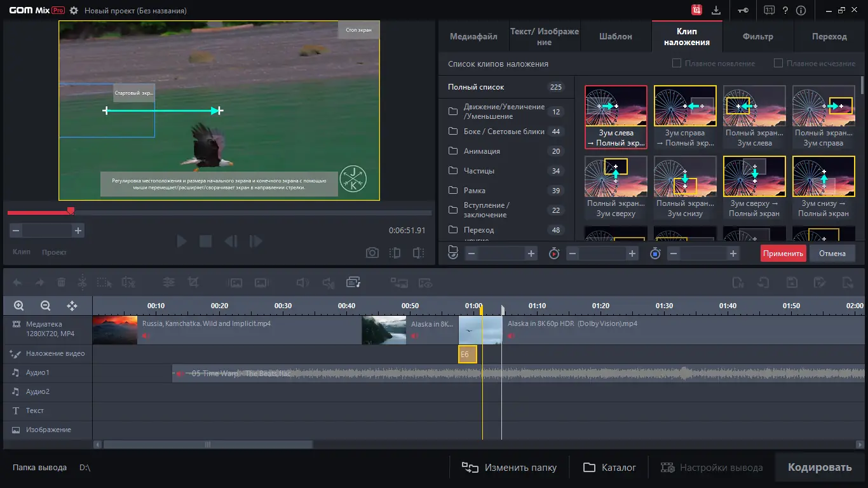Switch to the 'Медиафайл' tab
The height and width of the screenshot is (488, 868).
tap(473, 36)
